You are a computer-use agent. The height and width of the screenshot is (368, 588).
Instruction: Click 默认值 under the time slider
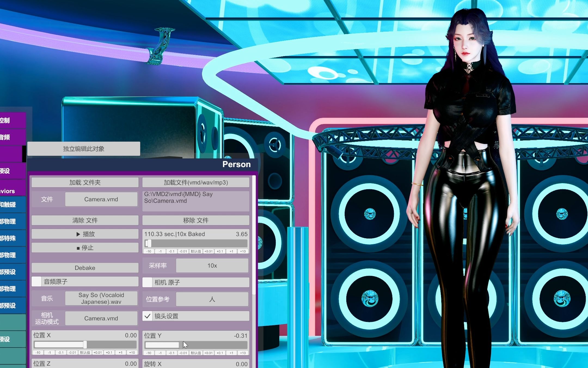(x=195, y=251)
